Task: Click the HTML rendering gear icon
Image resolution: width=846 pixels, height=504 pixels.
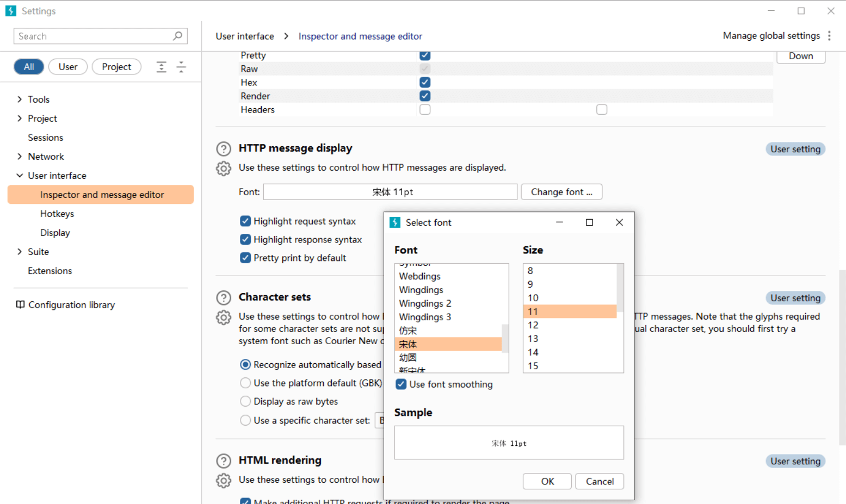Action: pyautogui.click(x=224, y=481)
